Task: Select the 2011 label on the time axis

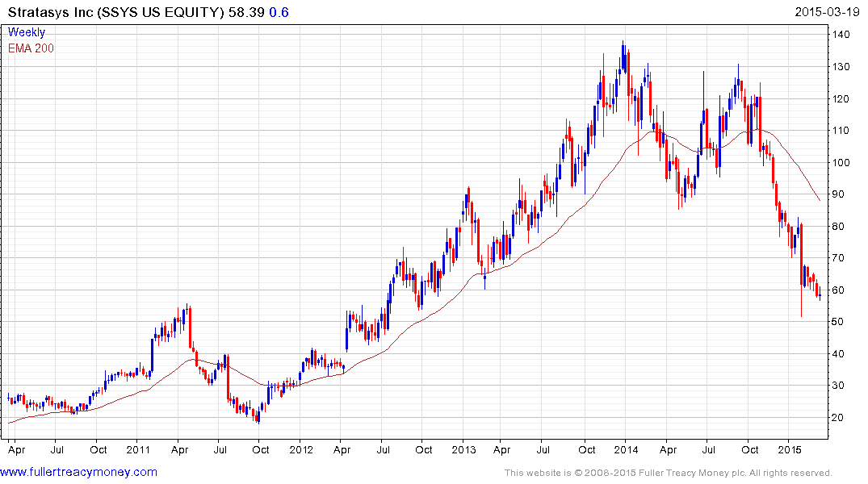Action: click(x=138, y=449)
